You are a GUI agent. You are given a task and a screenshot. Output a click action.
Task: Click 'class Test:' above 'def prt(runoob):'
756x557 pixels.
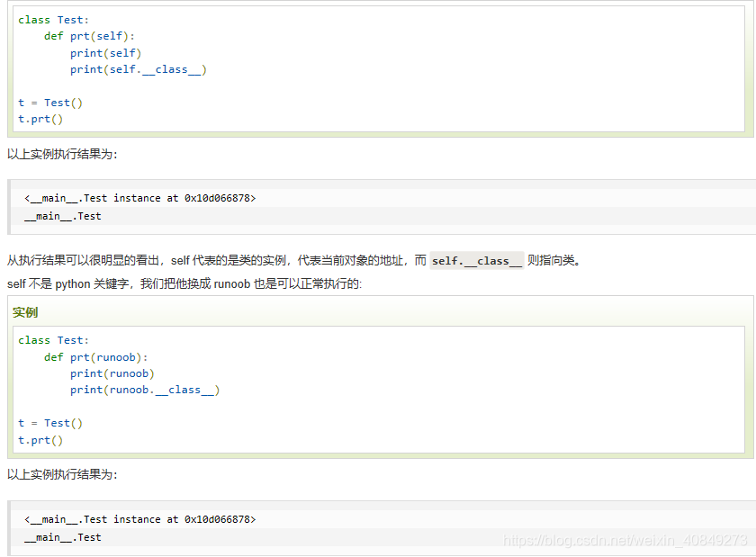click(x=53, y=340)
